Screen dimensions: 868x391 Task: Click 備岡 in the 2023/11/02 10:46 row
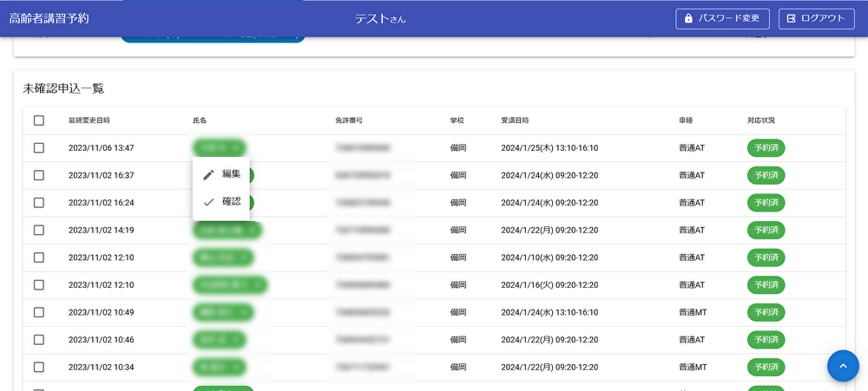tap(457, 340)
